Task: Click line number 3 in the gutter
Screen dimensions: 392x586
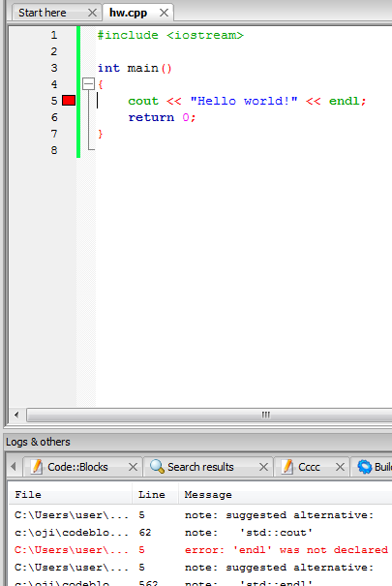Action: click(54, 68)
